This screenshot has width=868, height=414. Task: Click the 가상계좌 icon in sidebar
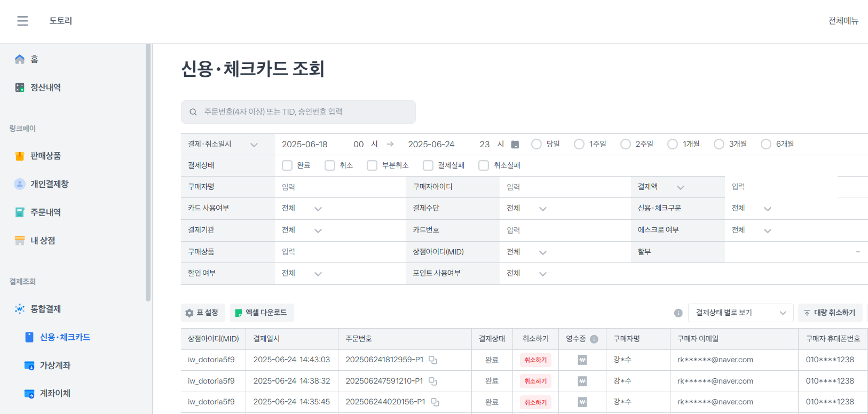click(x=29, y=365)
